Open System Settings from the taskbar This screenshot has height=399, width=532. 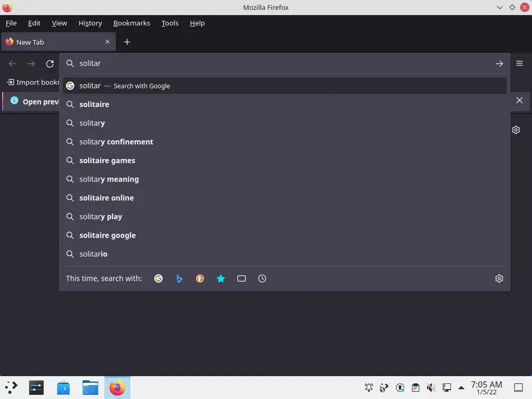click(36, 388)
